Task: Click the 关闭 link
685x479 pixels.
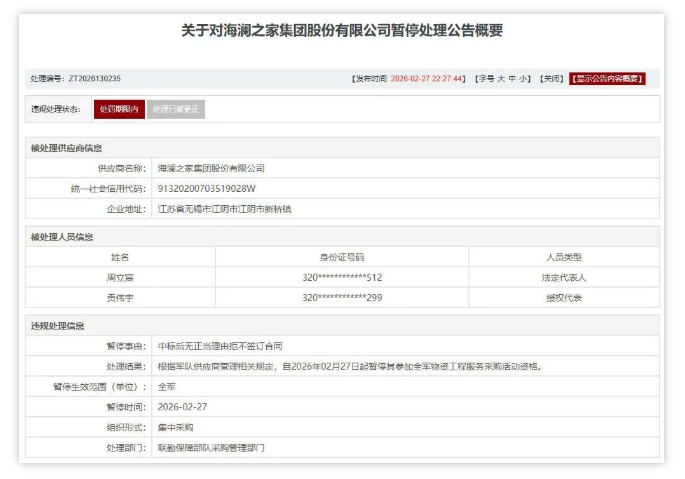Action: click(x=551, y=78)
